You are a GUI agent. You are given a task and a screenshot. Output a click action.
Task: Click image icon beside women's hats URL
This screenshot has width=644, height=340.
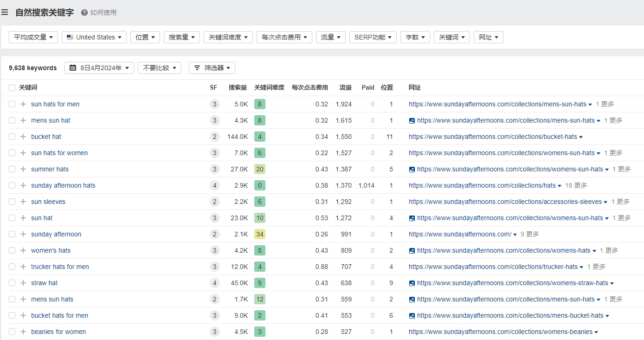click(412, 250)
